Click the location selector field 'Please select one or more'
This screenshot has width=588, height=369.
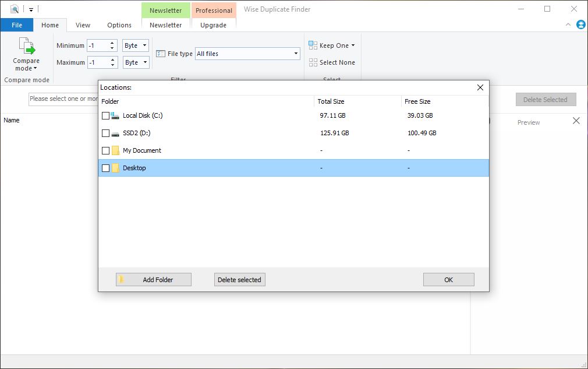pos(63,99)
